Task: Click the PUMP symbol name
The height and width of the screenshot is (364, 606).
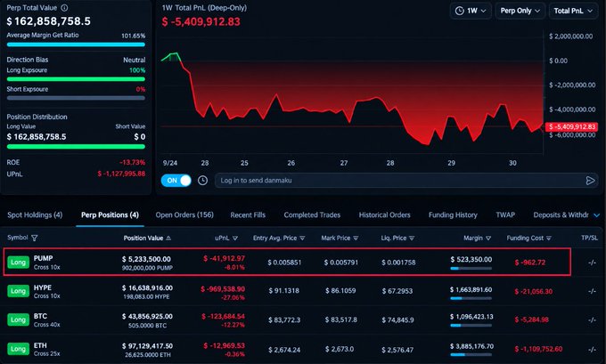Action: click(x=44, y=258)
